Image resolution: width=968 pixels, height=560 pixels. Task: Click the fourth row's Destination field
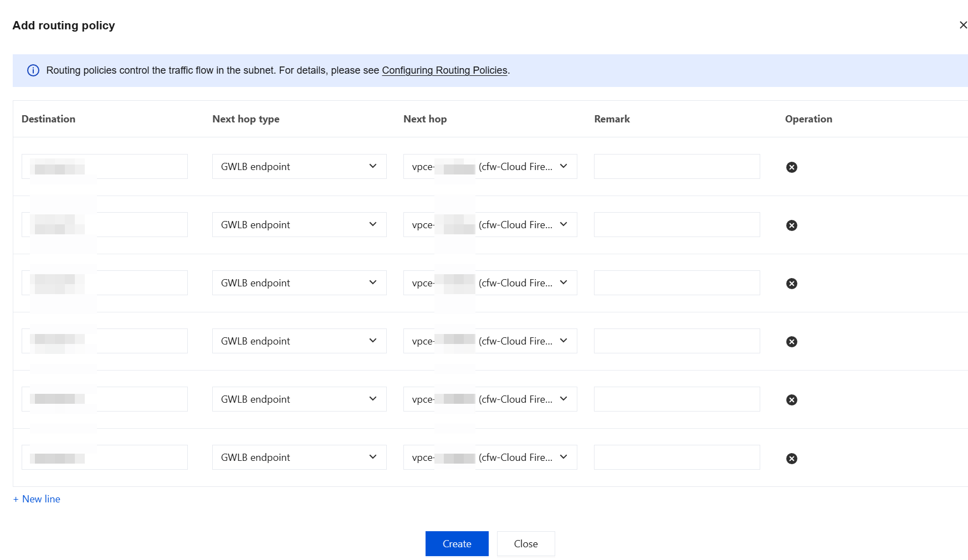coord(104,341)
